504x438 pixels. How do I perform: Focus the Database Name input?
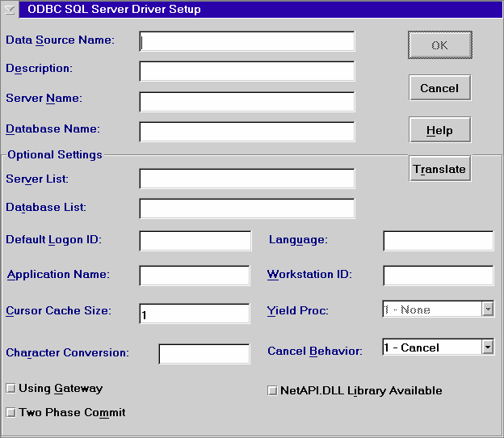click(x=247, y=132)
